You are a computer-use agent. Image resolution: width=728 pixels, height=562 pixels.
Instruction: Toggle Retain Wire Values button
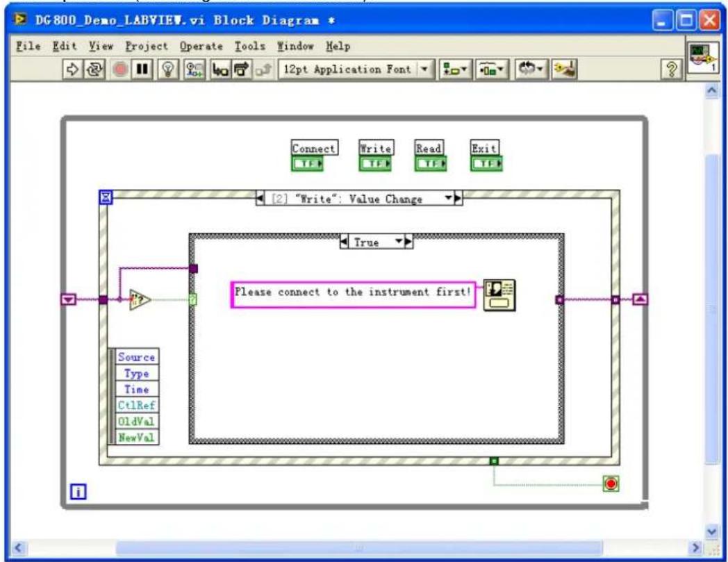pos(194,69)
